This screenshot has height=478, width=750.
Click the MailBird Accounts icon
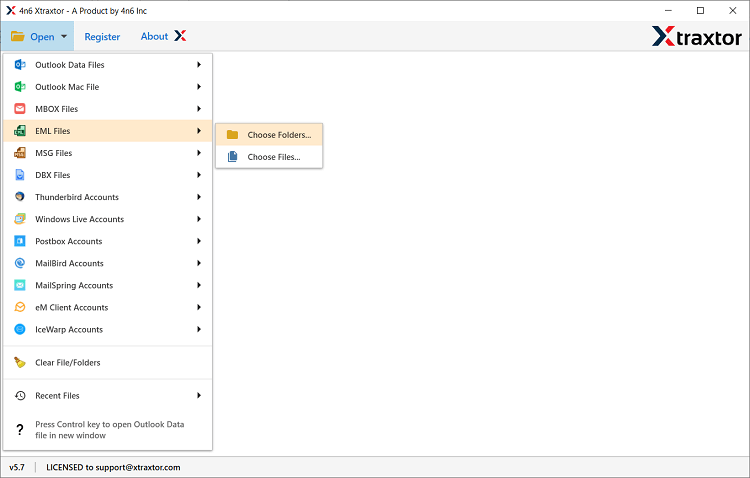pyautogui.click(x=20, y=263)
